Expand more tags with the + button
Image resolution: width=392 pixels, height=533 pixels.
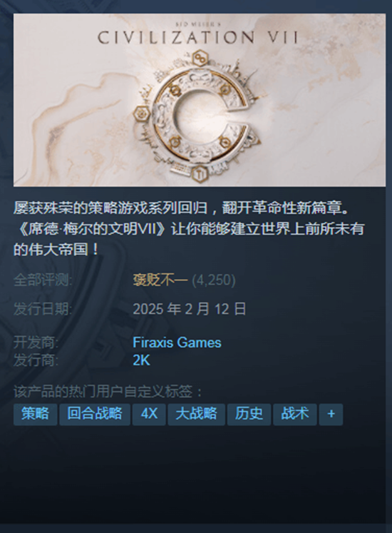331,415
